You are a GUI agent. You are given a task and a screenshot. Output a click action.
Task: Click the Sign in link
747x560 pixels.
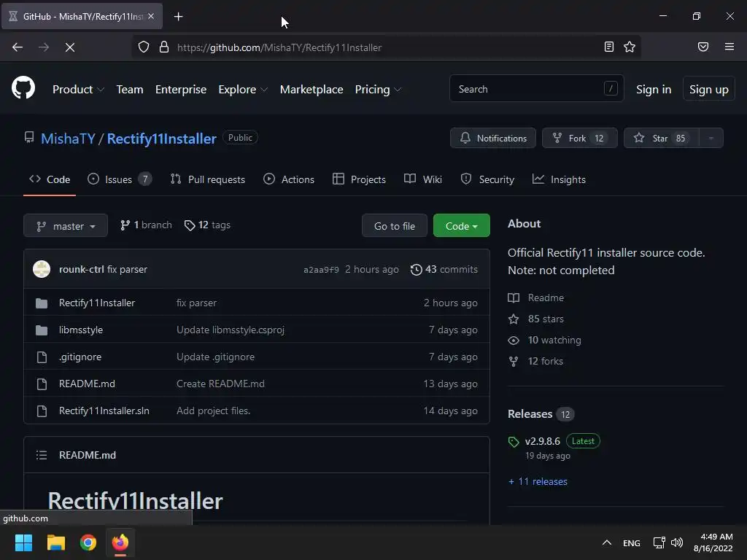point(653,90)
